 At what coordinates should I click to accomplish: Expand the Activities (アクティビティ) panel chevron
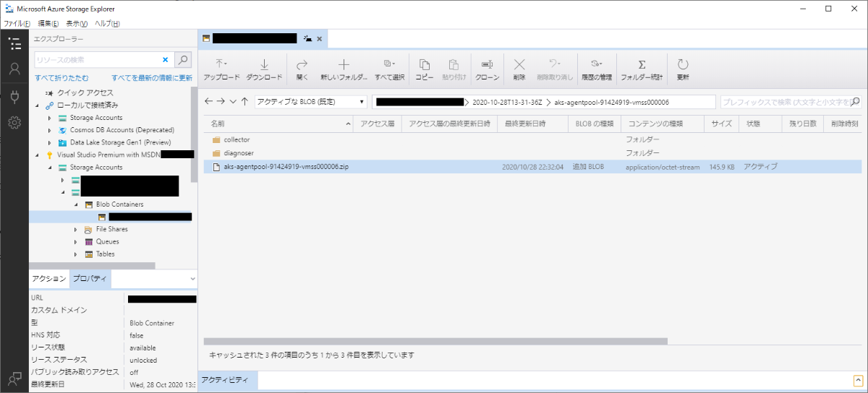click(x=856, y=380)
